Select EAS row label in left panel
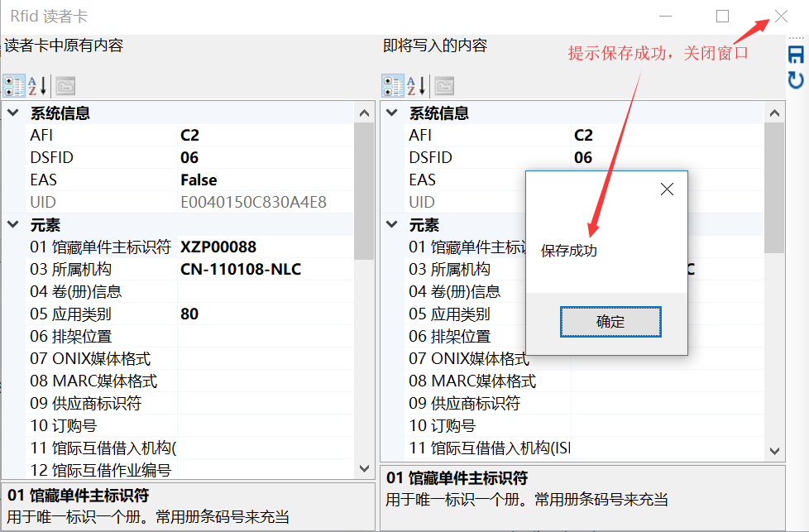 [43, 180]
